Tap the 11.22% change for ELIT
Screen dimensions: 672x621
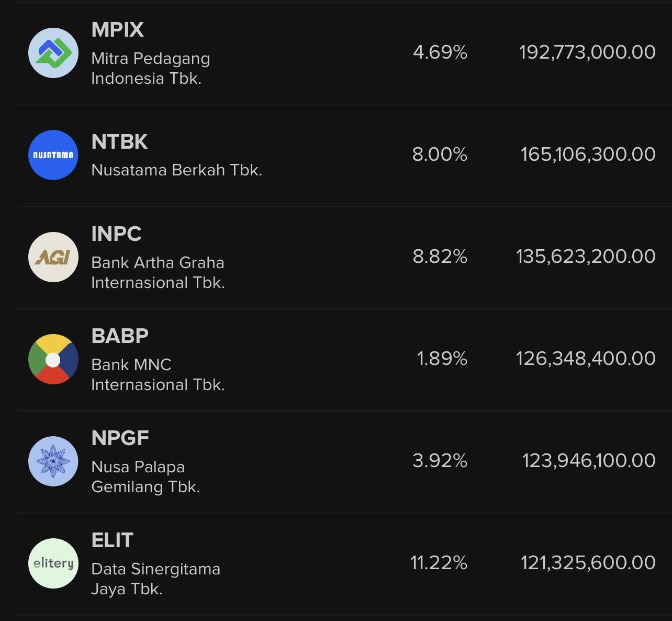click(439, 563)
